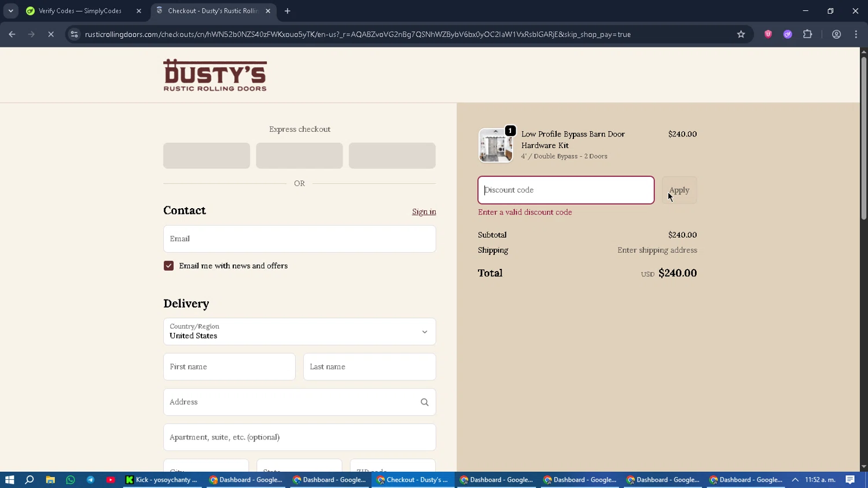Switch to Verify Codes — SimplyCodes tab
The width and height of the screenshot is (868, 488).
80,11
